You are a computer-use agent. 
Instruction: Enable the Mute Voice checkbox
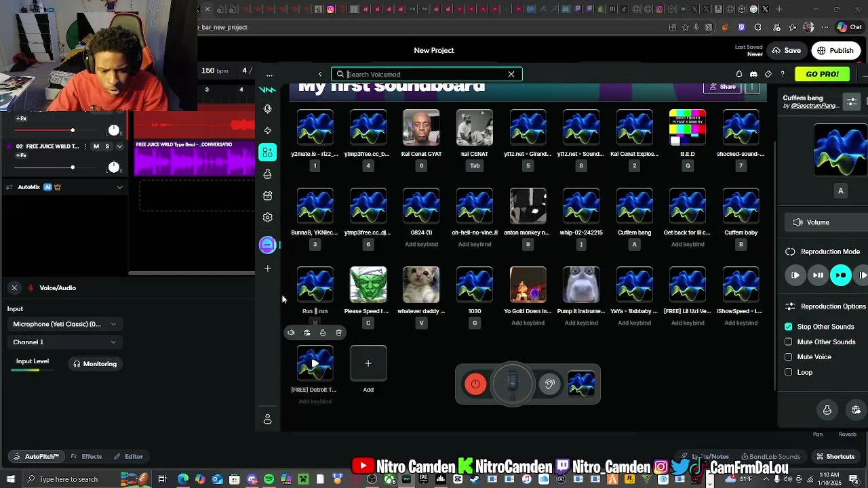click(788, 357)
